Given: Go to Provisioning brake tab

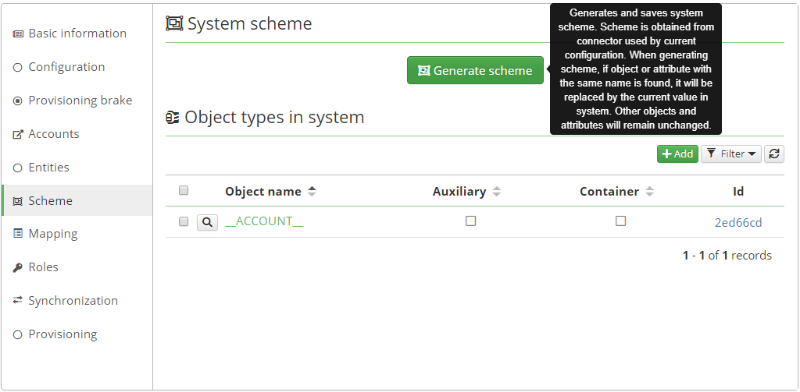Looking at the screenshot, I should tap(77, 101).
